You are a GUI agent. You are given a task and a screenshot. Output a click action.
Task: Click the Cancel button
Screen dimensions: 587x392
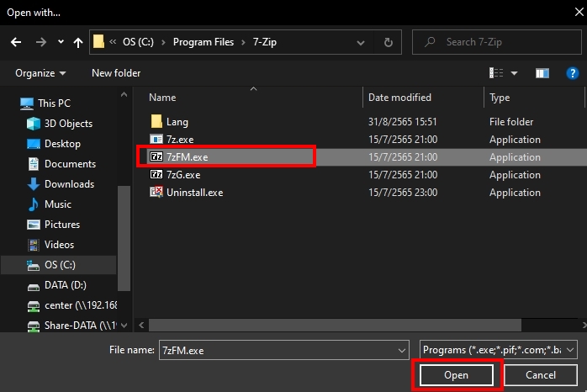tap(540, 374)
